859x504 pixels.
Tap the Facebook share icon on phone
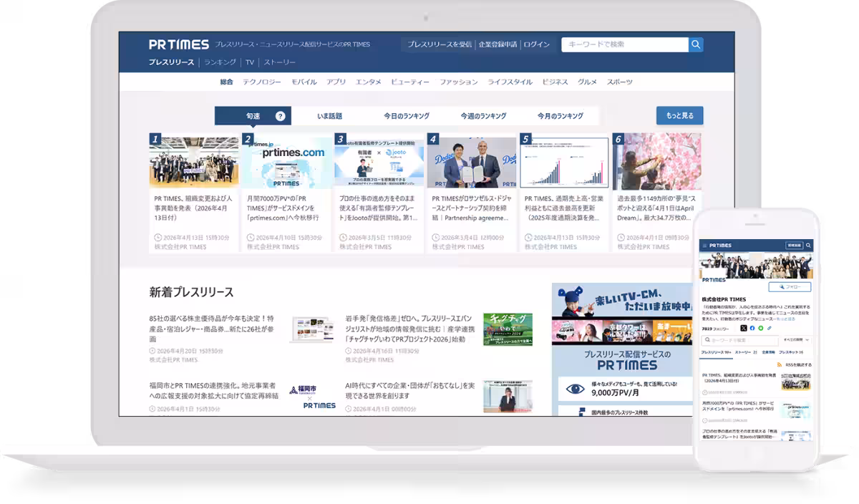pos(752,328)
